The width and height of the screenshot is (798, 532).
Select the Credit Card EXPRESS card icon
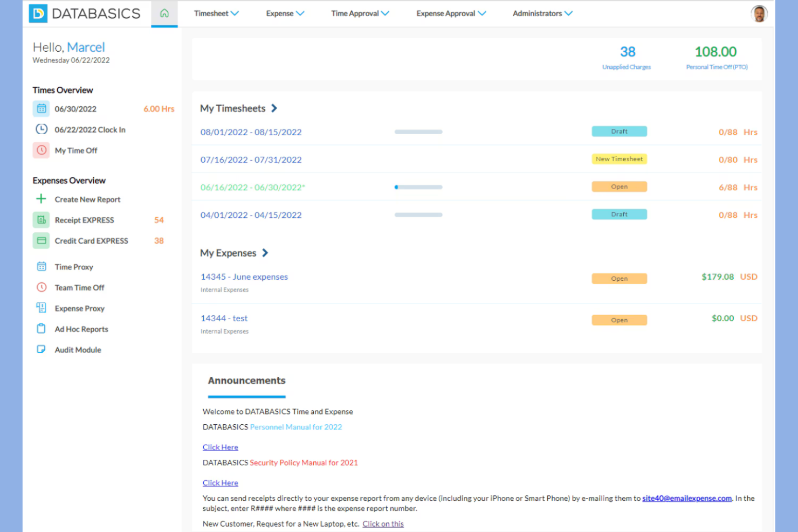pos(41,240)
